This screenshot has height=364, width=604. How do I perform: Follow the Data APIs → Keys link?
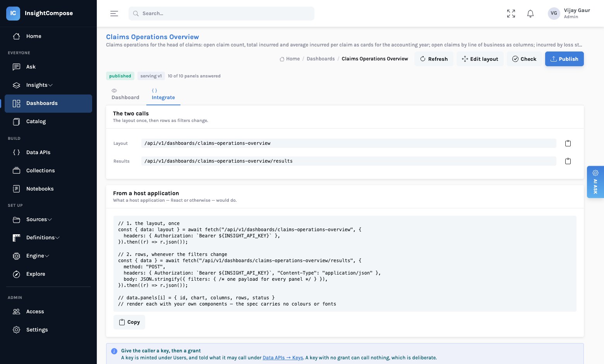283,358
